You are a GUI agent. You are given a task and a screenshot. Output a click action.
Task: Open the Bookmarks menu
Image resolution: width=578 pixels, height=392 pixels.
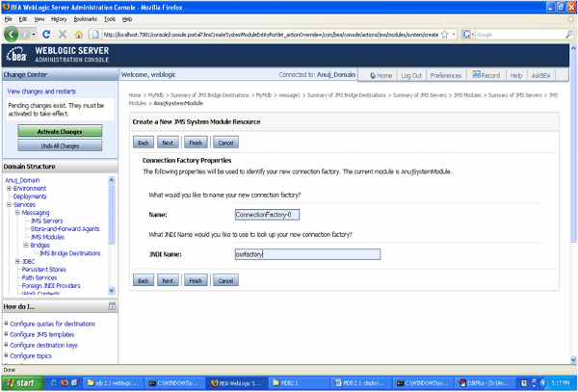(85, 19)
